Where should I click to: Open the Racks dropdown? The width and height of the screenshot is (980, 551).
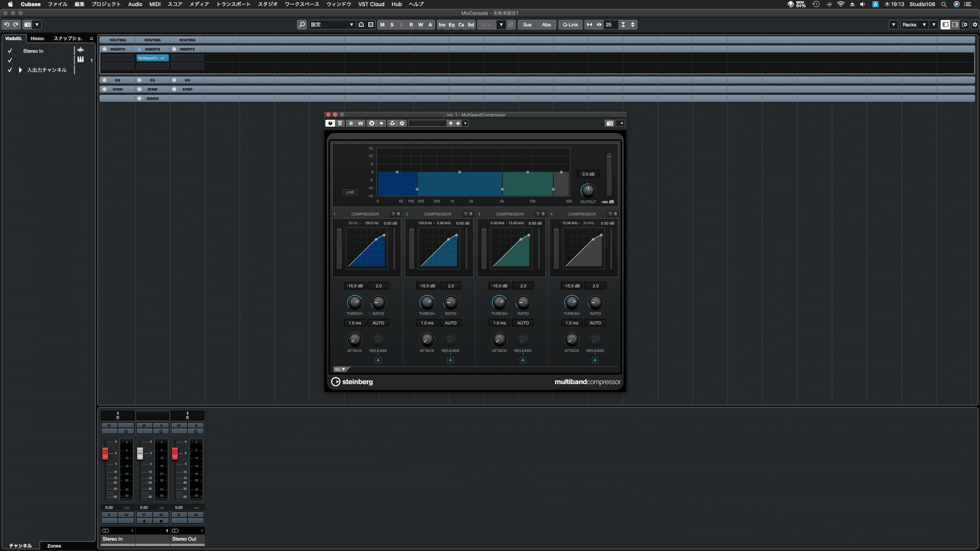coord(915,24)
